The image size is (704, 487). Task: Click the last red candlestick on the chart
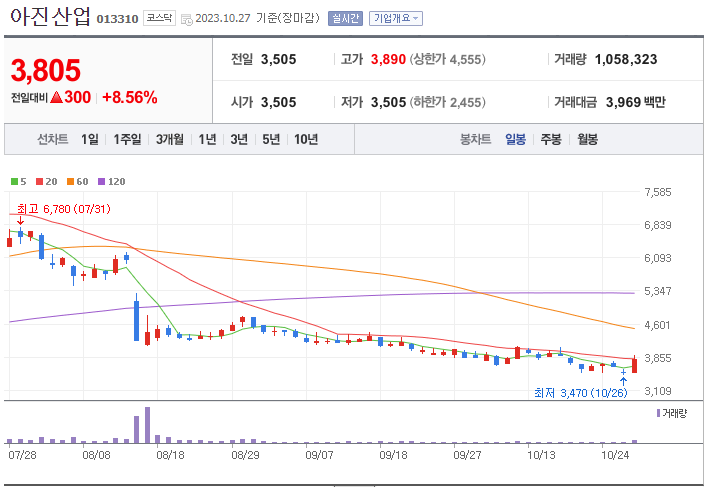634,364
